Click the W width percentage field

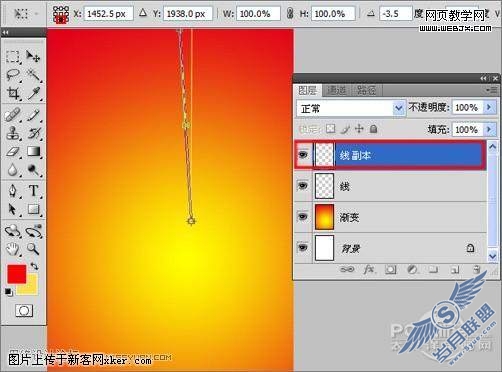pos(259,14)
